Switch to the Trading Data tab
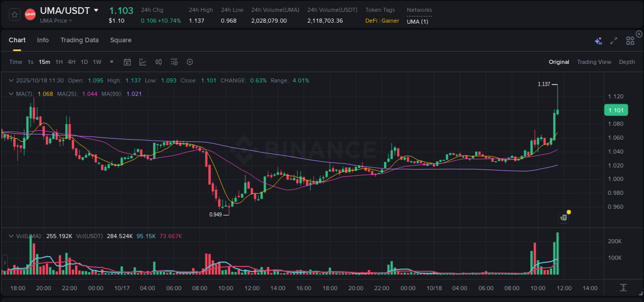644x302 pixels. coord(79,40)
